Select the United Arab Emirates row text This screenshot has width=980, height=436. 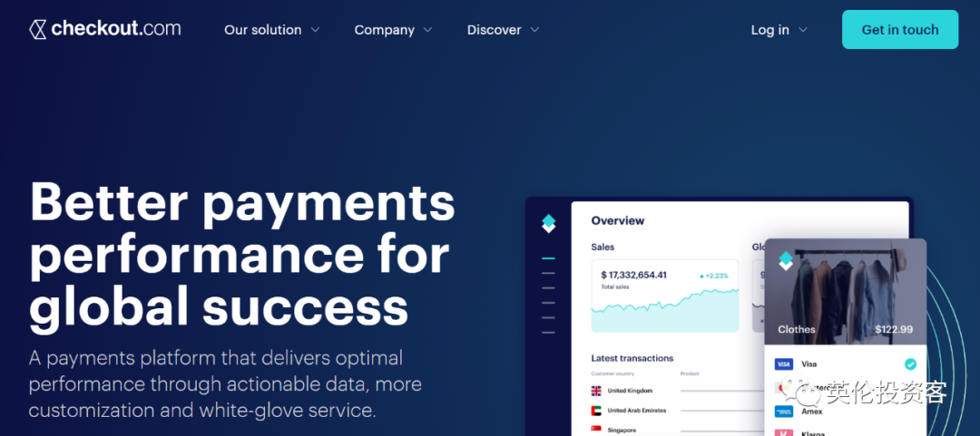[636, 411]
